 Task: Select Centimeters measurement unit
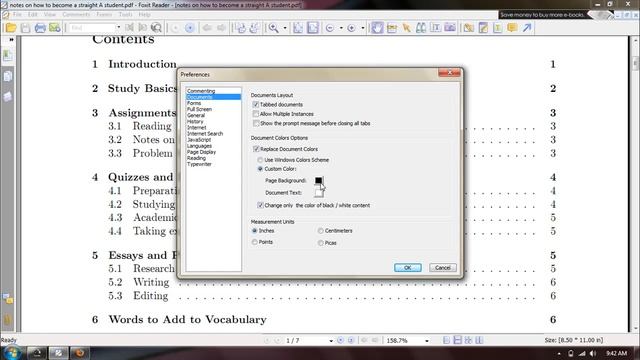(x=321, y=231)
